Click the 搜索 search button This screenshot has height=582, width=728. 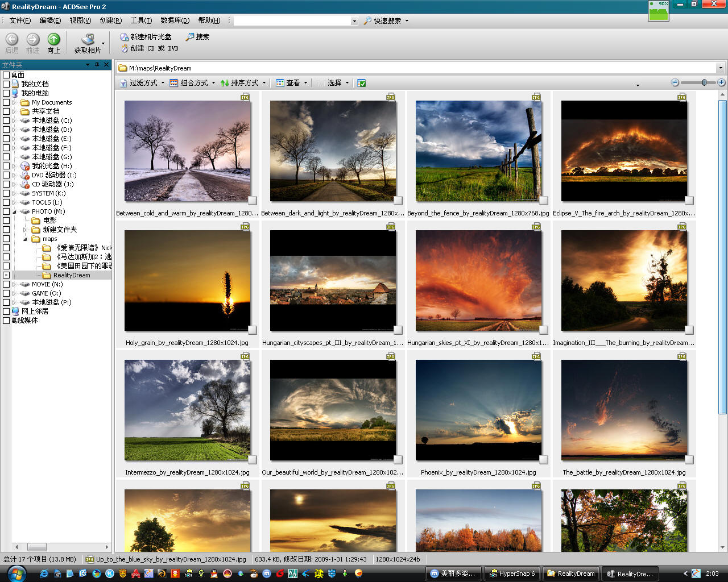[197, 37]
